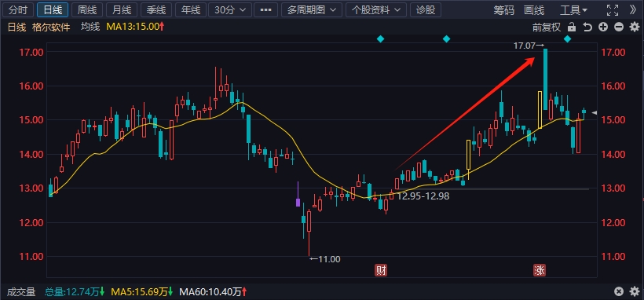The width and height of the screenshot is (644, 300).
Task: Expand the 工具 tools menu
Action: 574,10
